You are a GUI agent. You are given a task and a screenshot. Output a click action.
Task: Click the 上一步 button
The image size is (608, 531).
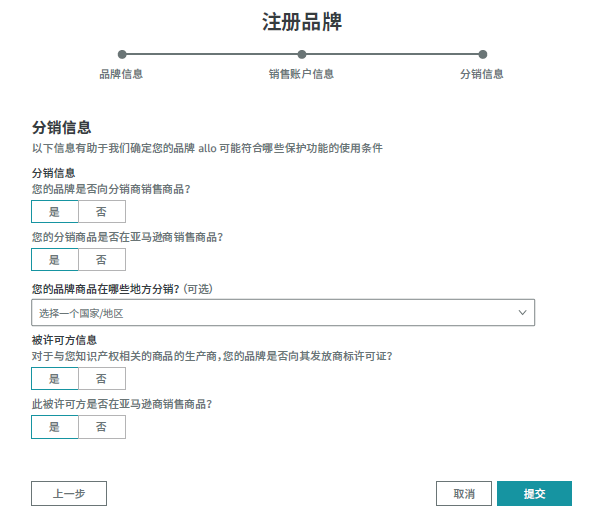point(69,493)
